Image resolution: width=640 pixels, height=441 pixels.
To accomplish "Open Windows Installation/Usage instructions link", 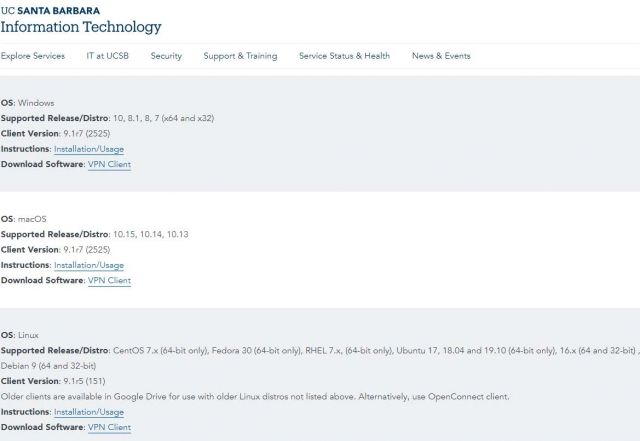I will coord(89,149).
